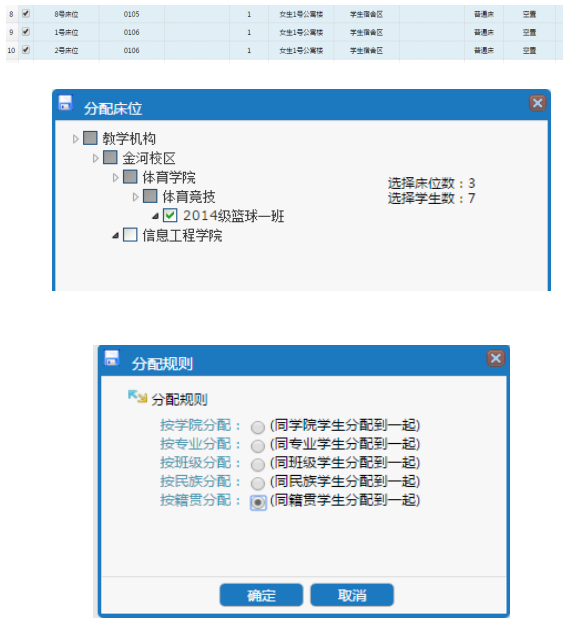The height and width of the screenshot is (630, 570).
Task: Select 按班级分配 radio option
Action: pyautogui.click(x=258, y=464)
